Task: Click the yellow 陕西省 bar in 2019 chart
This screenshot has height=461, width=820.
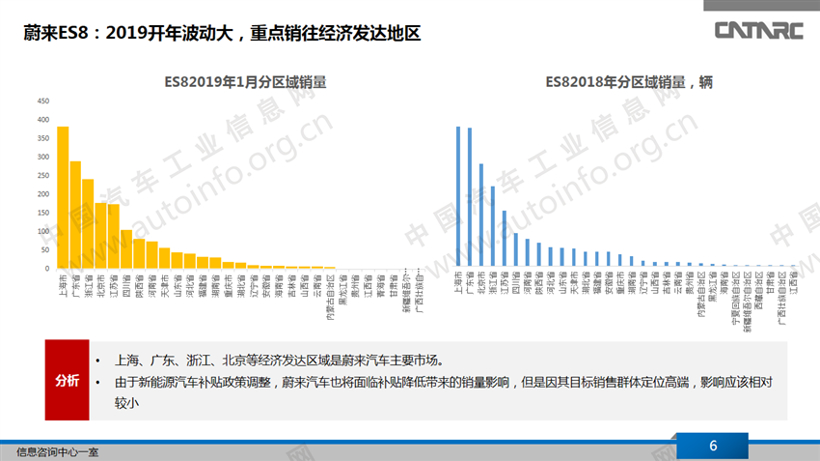Action: [x=139, y=253]
